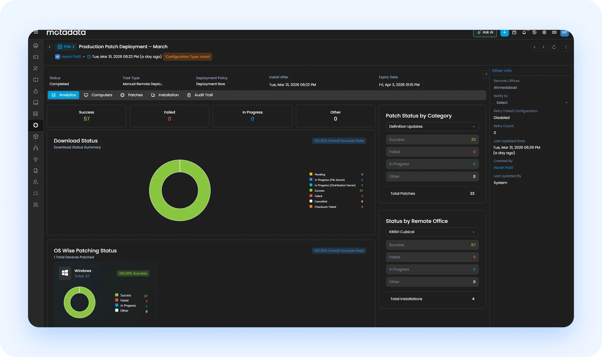Open the checklist tasks icon in the sidebar
602x364 pixels.
36,193
